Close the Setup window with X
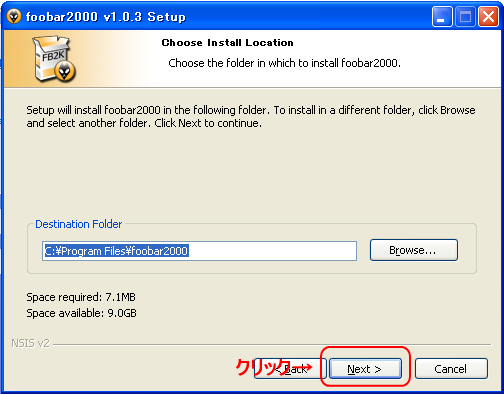 click(488, 17)
